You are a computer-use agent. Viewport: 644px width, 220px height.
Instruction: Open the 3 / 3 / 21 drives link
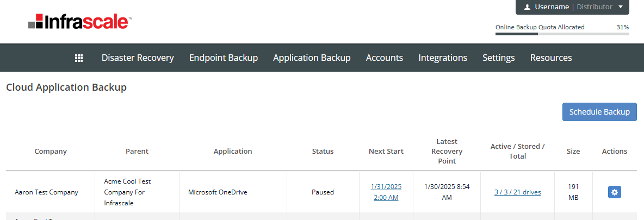517,192
